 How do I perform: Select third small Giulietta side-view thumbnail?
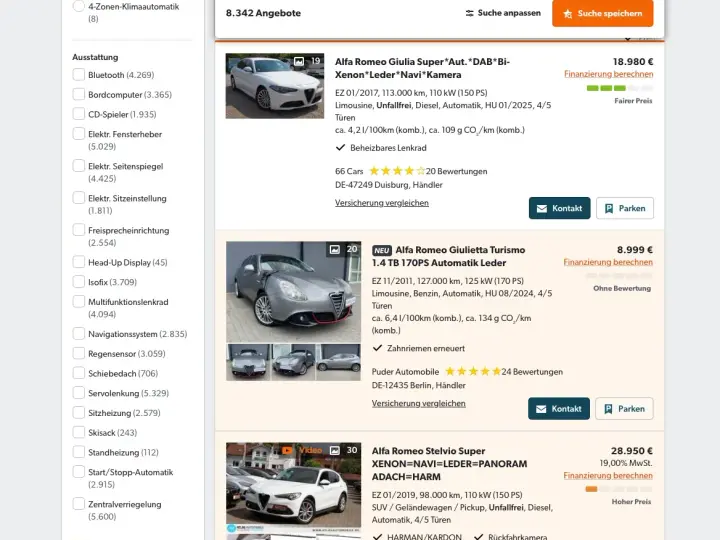tap(338, 362)
